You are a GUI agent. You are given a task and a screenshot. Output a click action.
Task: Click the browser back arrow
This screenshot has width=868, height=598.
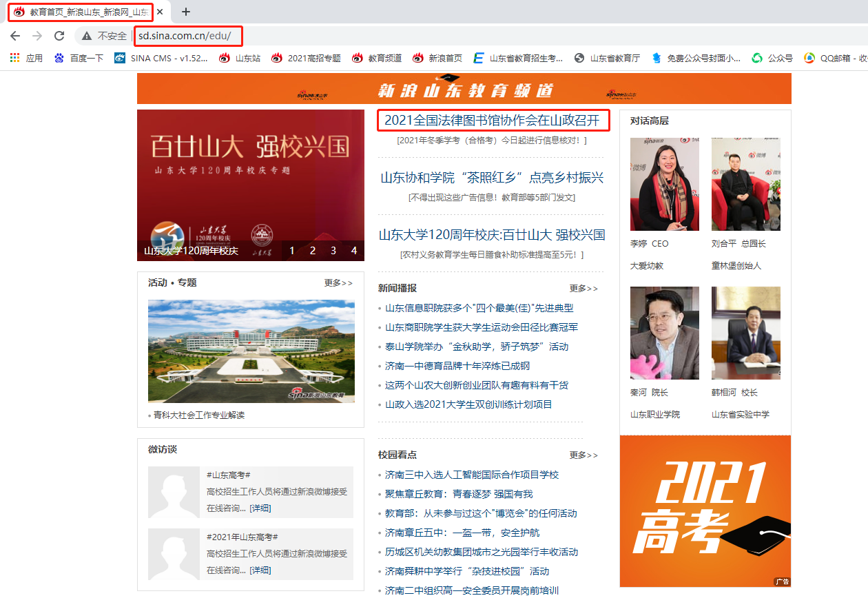[x=15, y=36]
